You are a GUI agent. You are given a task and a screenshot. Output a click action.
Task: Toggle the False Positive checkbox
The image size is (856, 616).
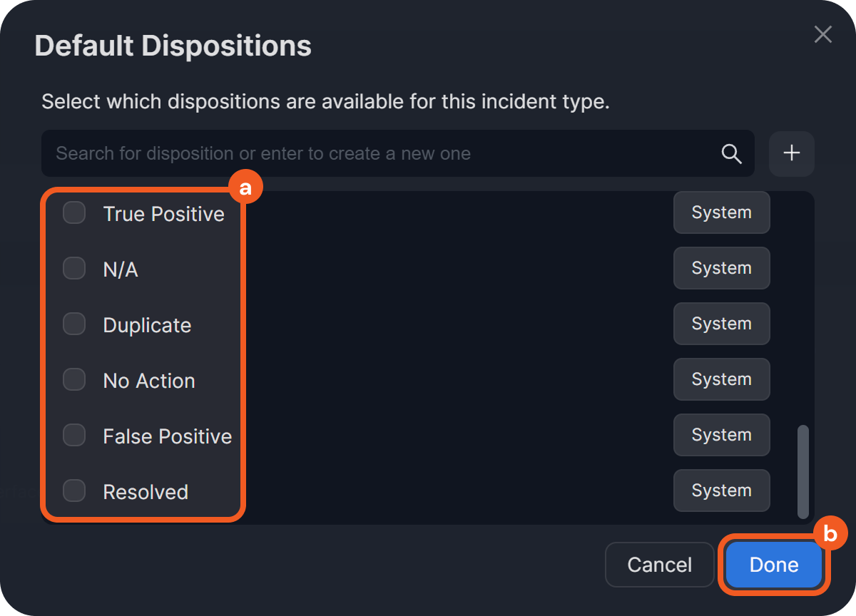tap(74, 436)
